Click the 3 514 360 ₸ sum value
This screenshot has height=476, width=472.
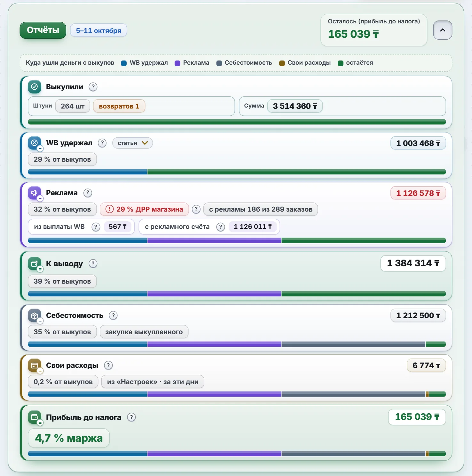click(295, 106)
